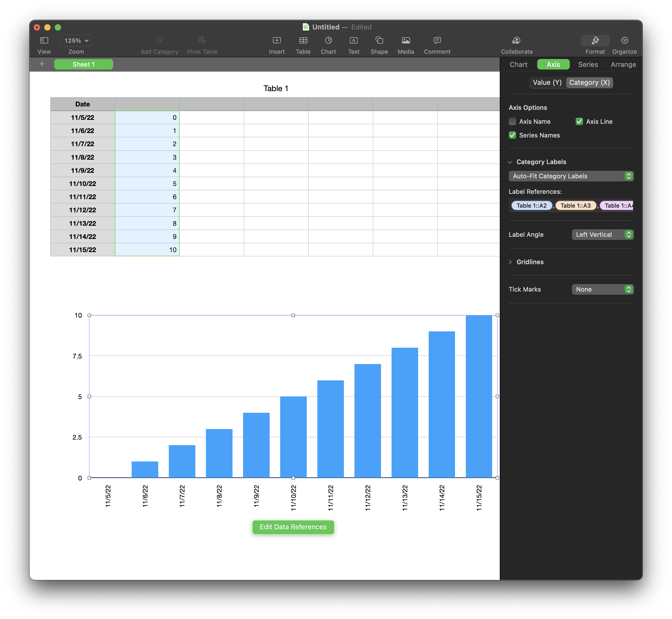Open the Label Angle dropdown
Screen dimensions: 672x619
click(602, 235)
